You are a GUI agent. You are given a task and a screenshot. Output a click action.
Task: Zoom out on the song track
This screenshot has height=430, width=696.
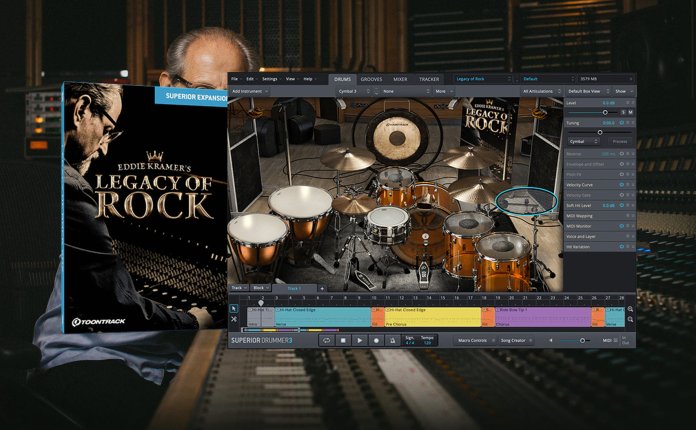(x=630, y=319)
